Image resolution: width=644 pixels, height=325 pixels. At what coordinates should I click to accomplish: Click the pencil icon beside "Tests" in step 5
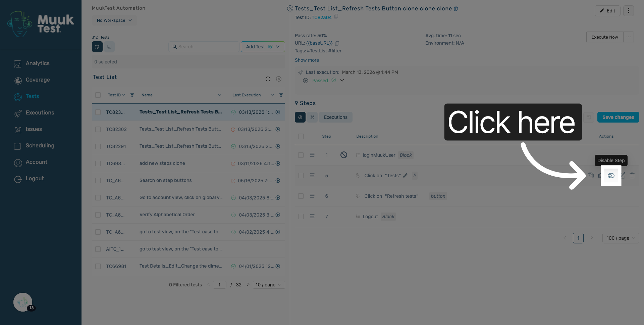pos(405,176)
